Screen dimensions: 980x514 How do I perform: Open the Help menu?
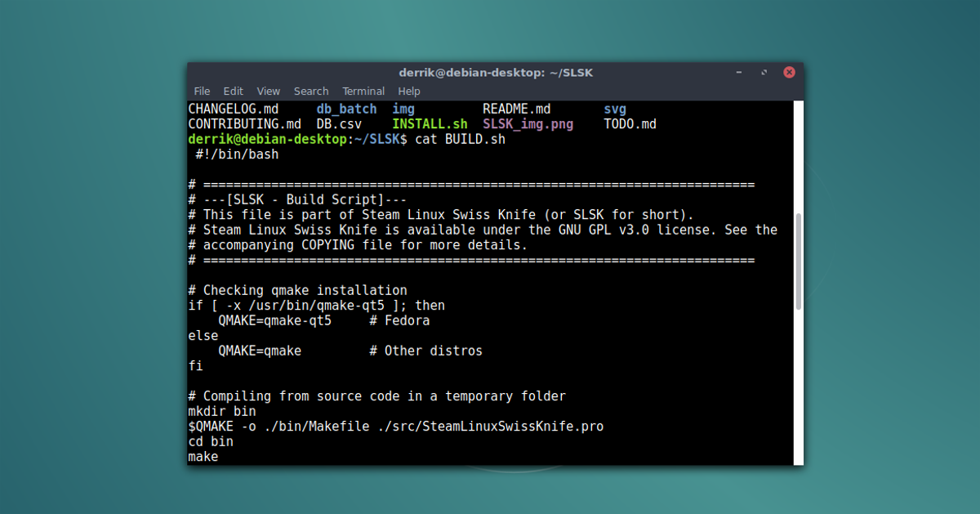point(409,91)
